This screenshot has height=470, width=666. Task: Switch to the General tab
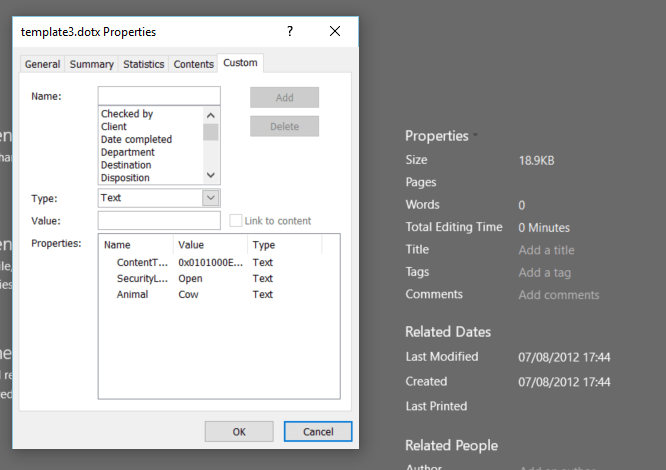(42, 64)
